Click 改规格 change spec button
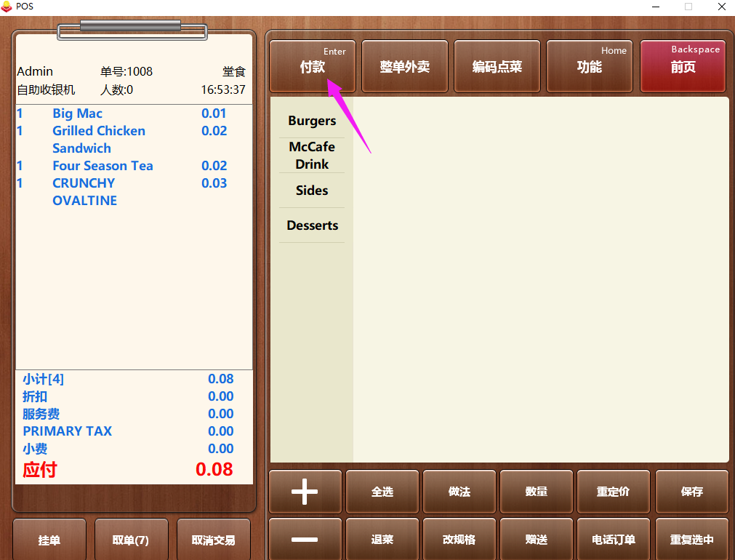 [459, 540]
